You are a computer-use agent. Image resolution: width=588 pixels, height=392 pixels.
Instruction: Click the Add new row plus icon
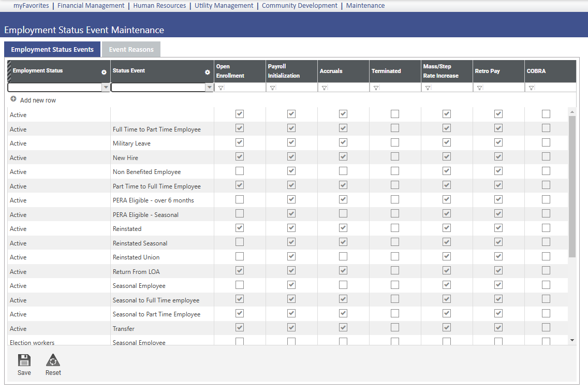point(13,99)
